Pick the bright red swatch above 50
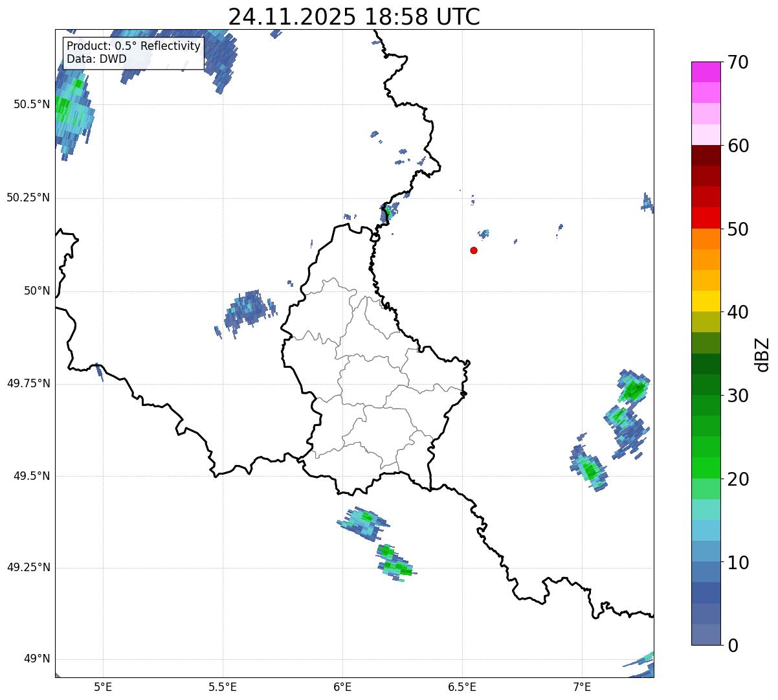This screenshot has height=700, width=778. click(706, 218)
